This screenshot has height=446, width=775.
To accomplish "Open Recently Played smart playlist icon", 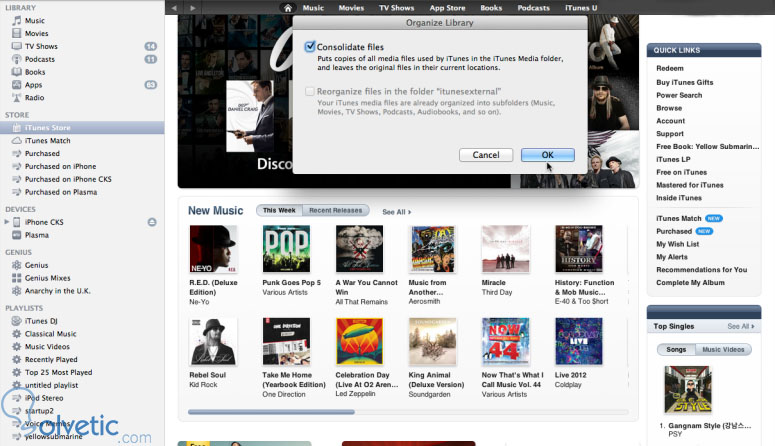I will 17,359.
